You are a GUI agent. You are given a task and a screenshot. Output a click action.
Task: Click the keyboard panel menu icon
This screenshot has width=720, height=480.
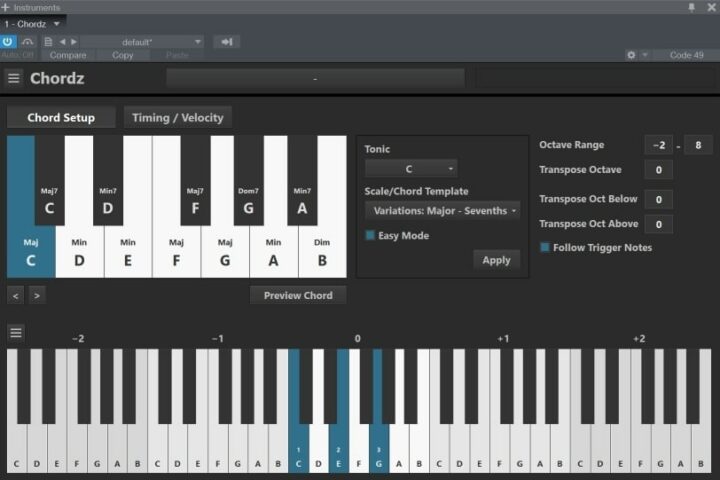tap(16, 333)
